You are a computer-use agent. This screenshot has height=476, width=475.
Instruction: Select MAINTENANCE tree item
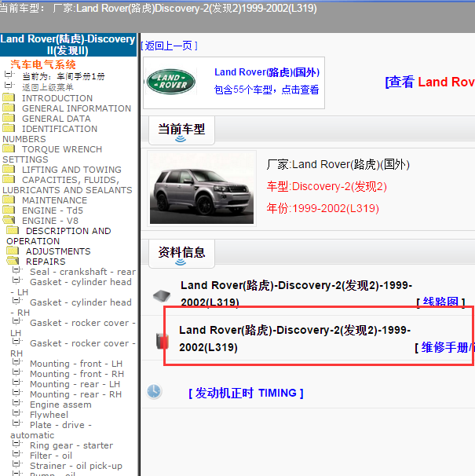coord(54,200)
